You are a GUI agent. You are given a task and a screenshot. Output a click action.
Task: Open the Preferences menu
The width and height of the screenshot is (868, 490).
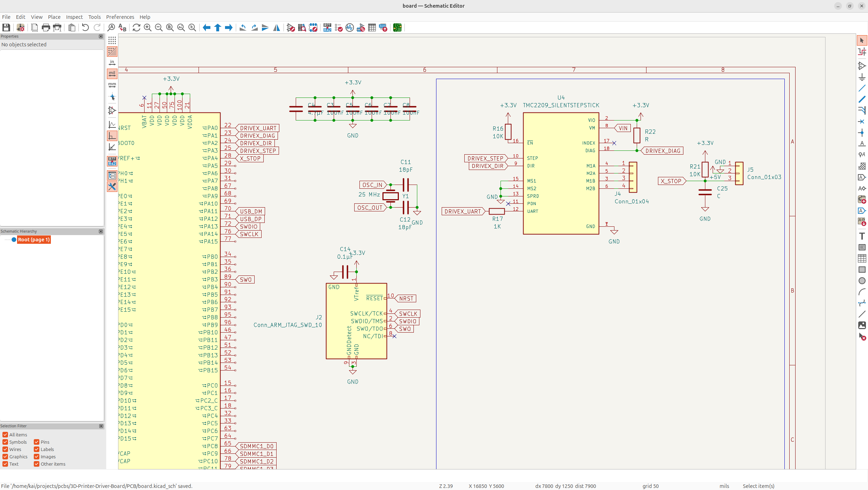[120, 17]
